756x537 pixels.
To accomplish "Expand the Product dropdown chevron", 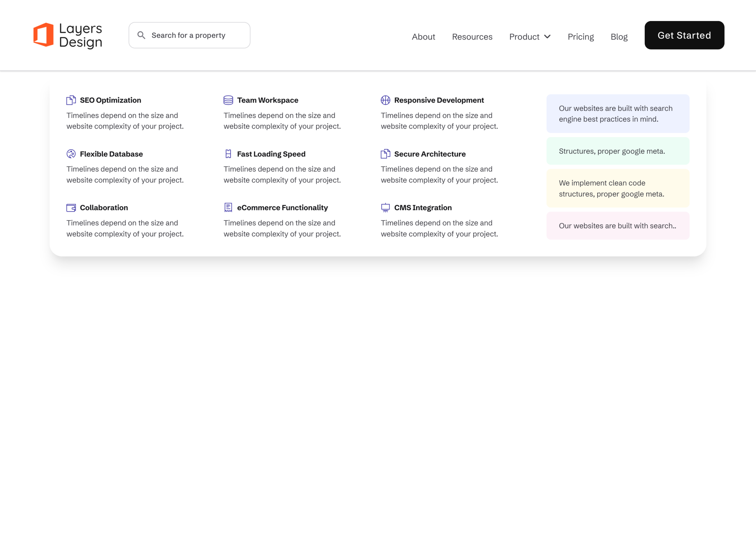I will (x=547, y=37).
